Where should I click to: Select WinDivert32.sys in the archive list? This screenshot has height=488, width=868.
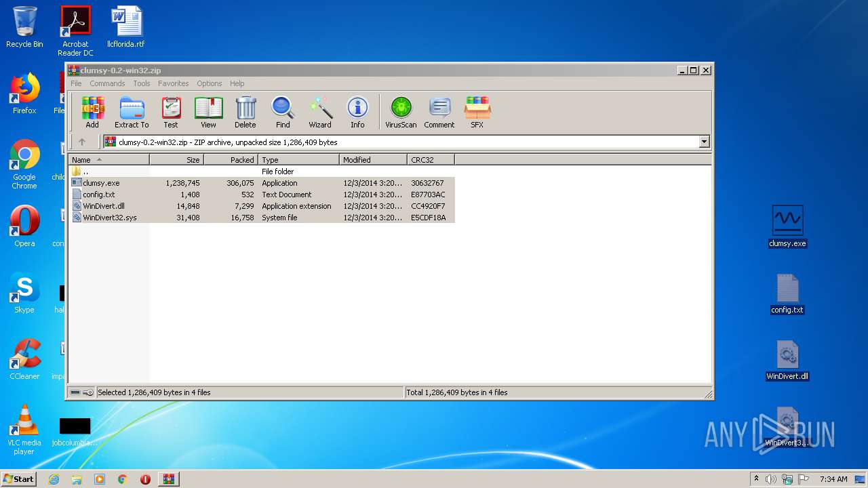(262, 218)
